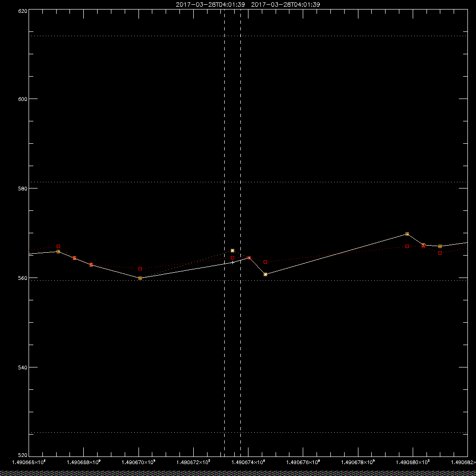
Task: Select the orange marker between the dashed lines
Action: pyautogui.click(x=233, y=250)
